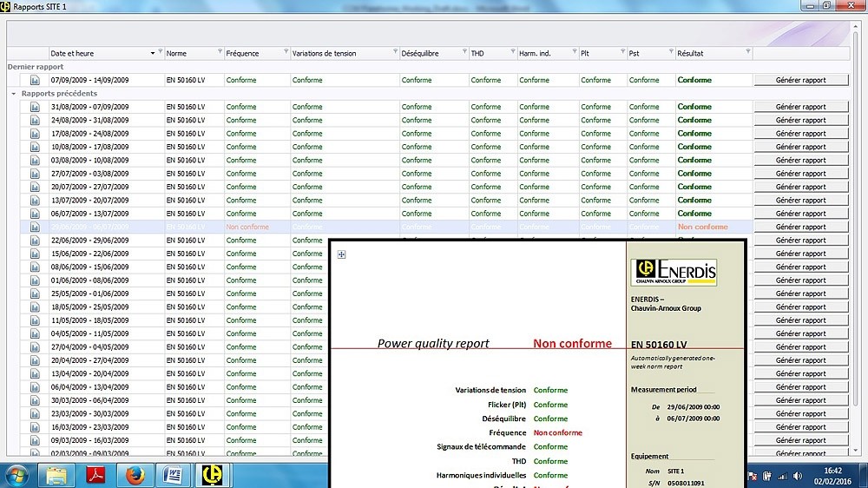Select Non conforme result cell in highlighted row
This screenshot has width=868, height=488.
703,228
